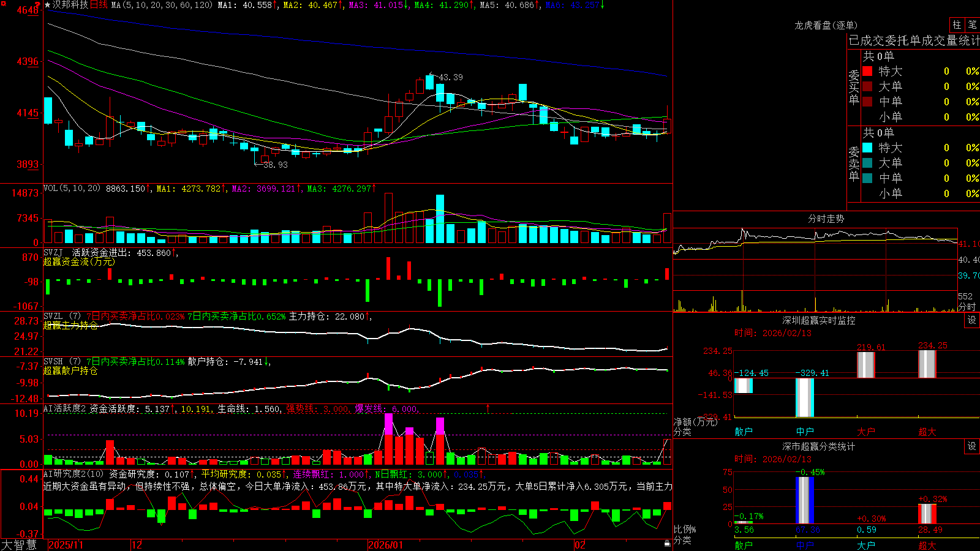Click the 超赢资金流(万元) label
Viewport: 980px width, 551px height.
pos(79,261)
